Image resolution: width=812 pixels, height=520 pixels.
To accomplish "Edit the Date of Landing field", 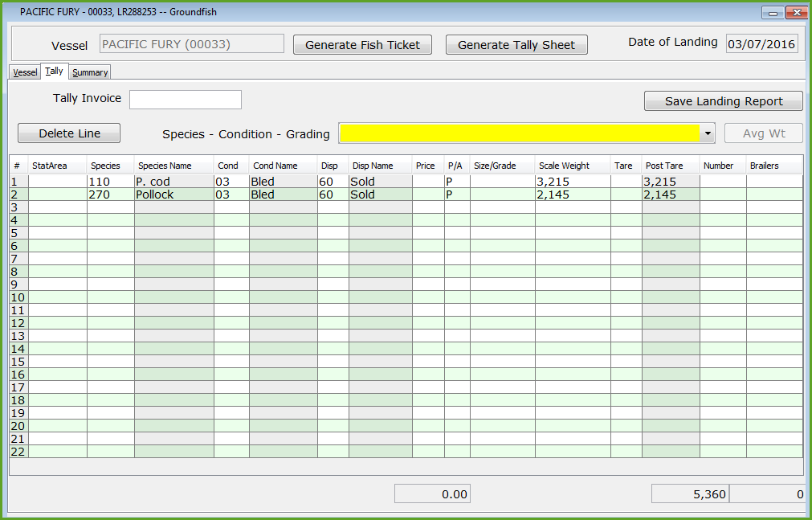I will 761,44.
